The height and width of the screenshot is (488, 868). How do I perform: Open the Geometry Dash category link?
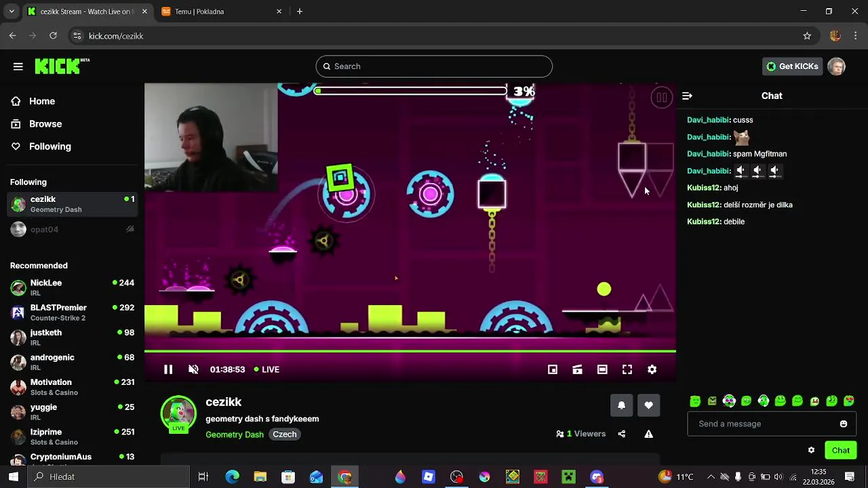tap(235, 434)
